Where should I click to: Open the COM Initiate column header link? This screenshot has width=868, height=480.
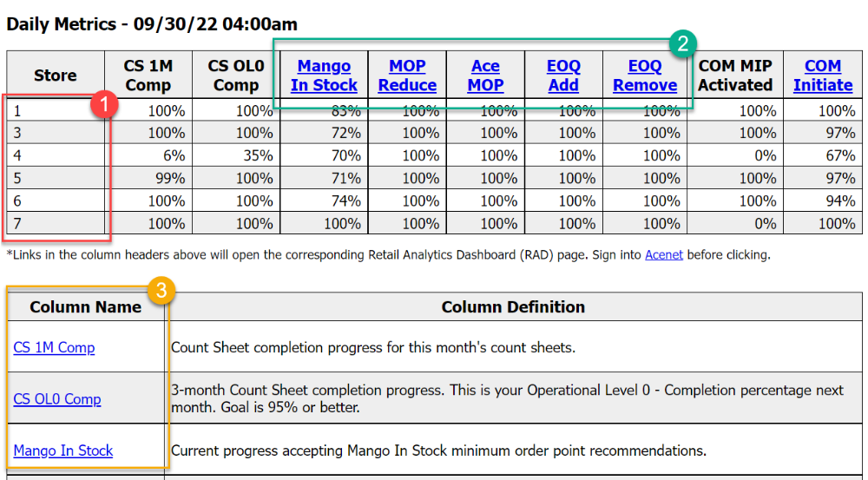coord(823,76)
